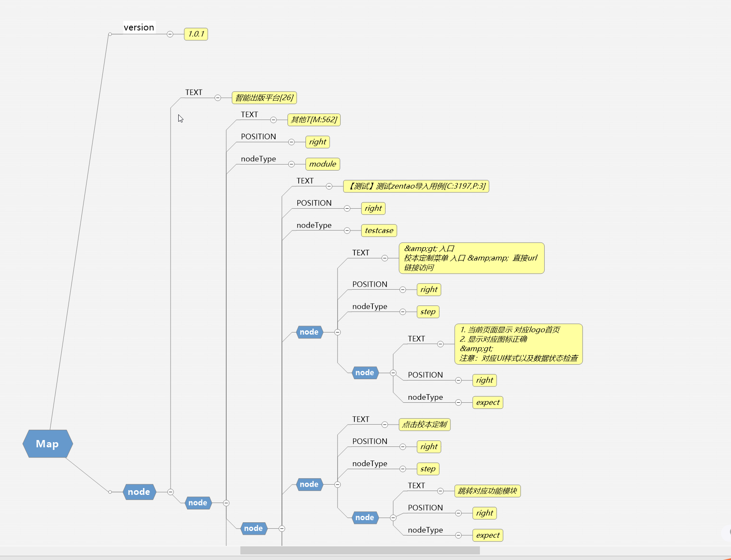This screenshot has width=731, height=560.
Task: Select the node hexagon connected to Map
Action: coord(139,492)
